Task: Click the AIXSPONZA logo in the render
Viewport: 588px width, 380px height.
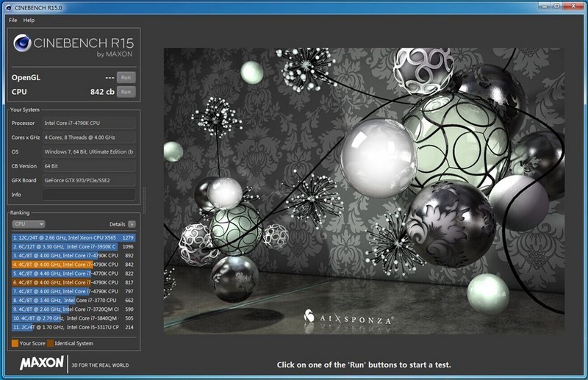Action: coord(348,320)
